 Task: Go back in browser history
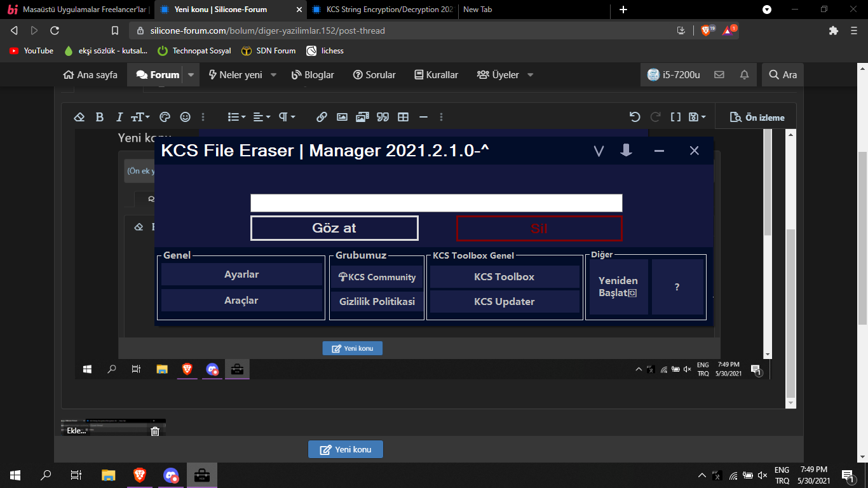[14, 30]
